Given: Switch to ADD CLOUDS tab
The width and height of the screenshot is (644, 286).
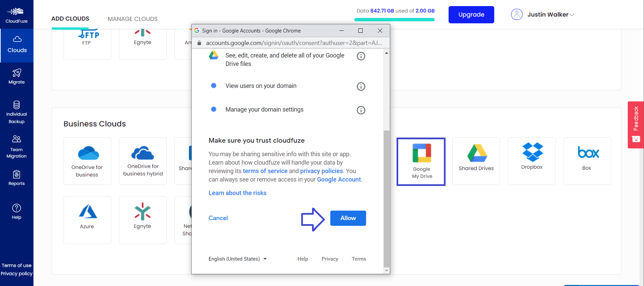Looking at the screenshot, I should (x=70, y=19).
